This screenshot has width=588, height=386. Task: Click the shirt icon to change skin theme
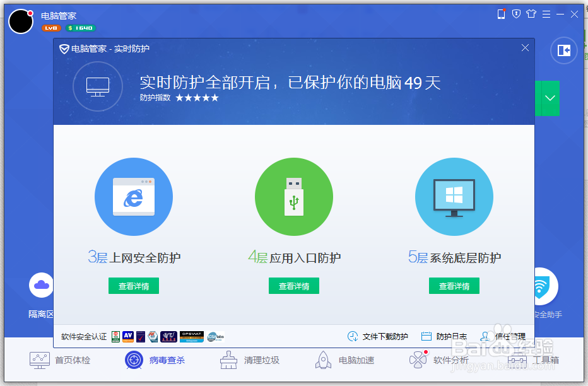pyautogui.click(x=532, y=13)
